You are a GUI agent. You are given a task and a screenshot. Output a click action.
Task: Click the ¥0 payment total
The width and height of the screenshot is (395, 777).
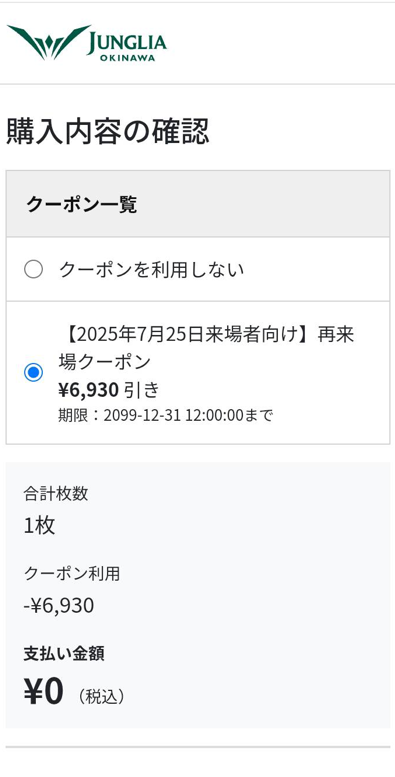pos(44,692)
